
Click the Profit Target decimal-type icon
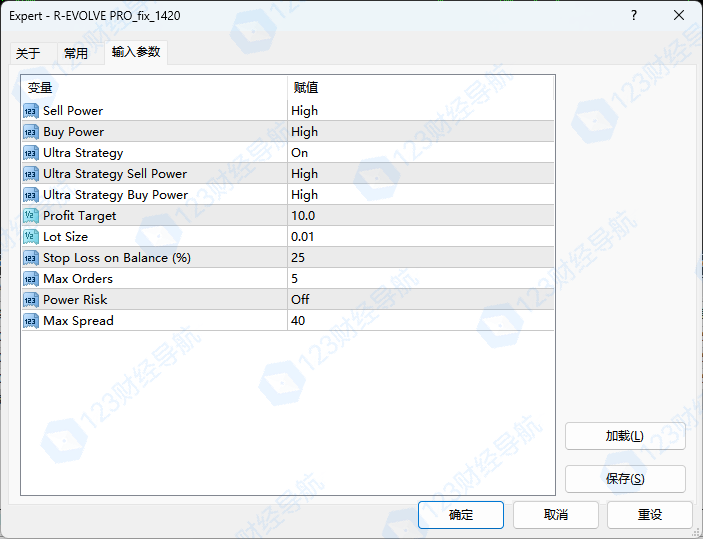[x=30, y=216]
